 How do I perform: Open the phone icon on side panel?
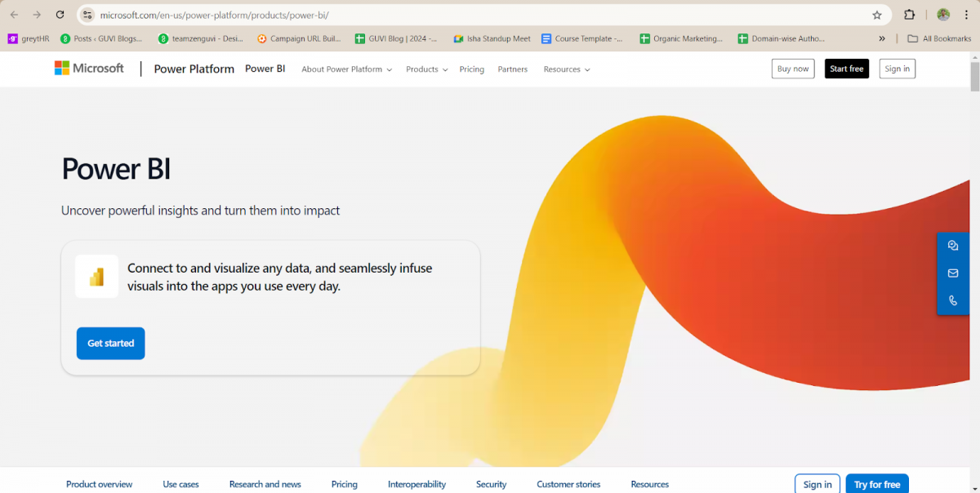(953, 300)
